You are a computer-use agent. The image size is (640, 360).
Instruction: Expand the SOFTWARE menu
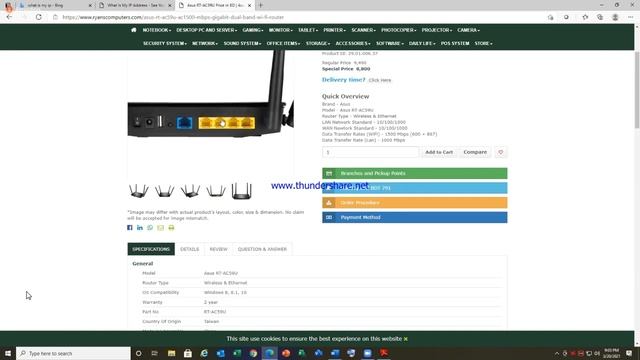click(390, 43)
